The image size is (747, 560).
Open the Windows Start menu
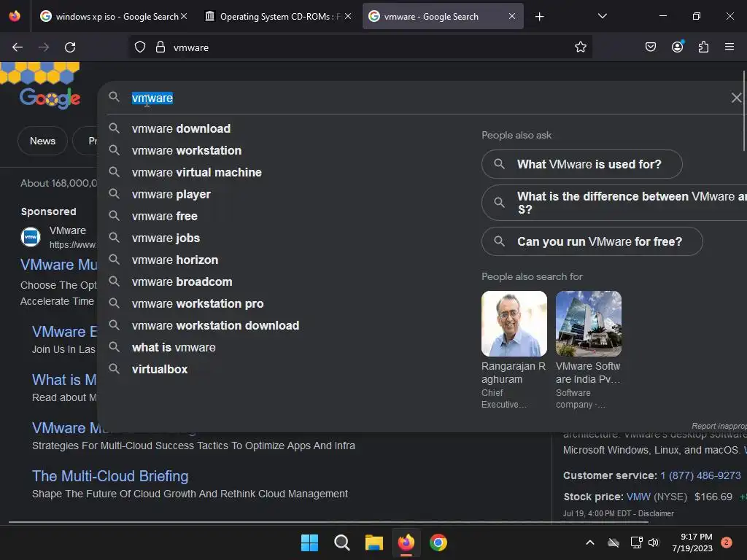(x=309, y=542)
